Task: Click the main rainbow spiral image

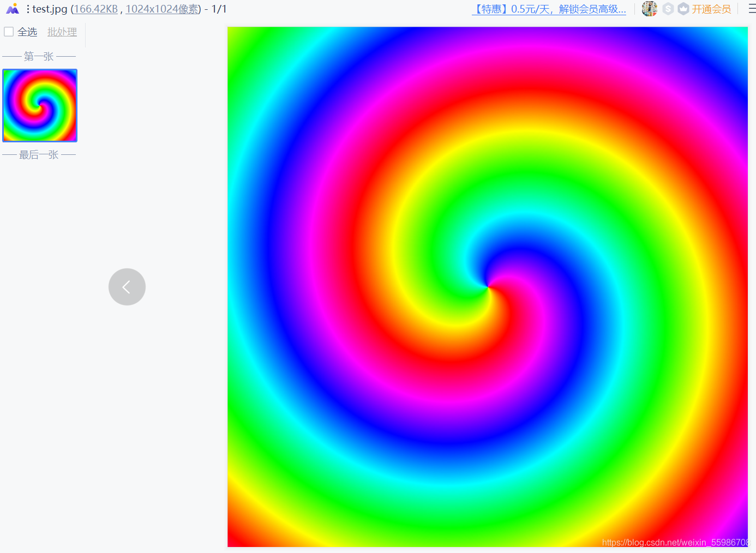Action: (488, 287)
